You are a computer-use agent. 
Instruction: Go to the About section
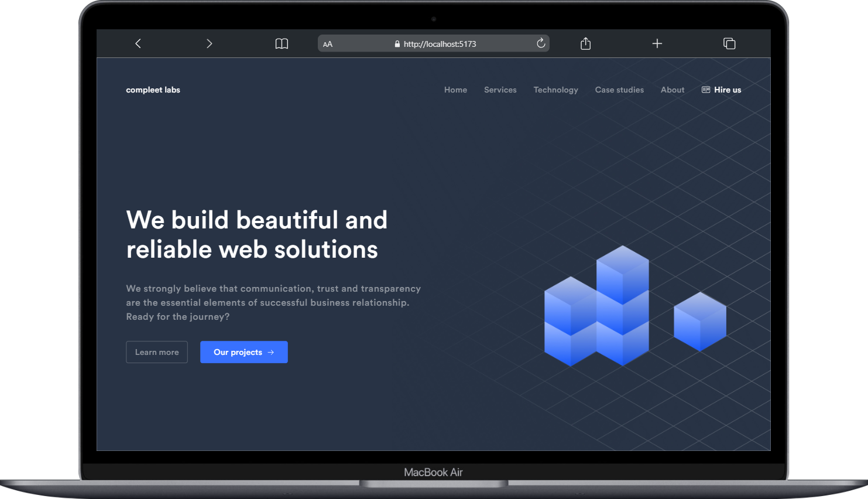tap(672, 90)
